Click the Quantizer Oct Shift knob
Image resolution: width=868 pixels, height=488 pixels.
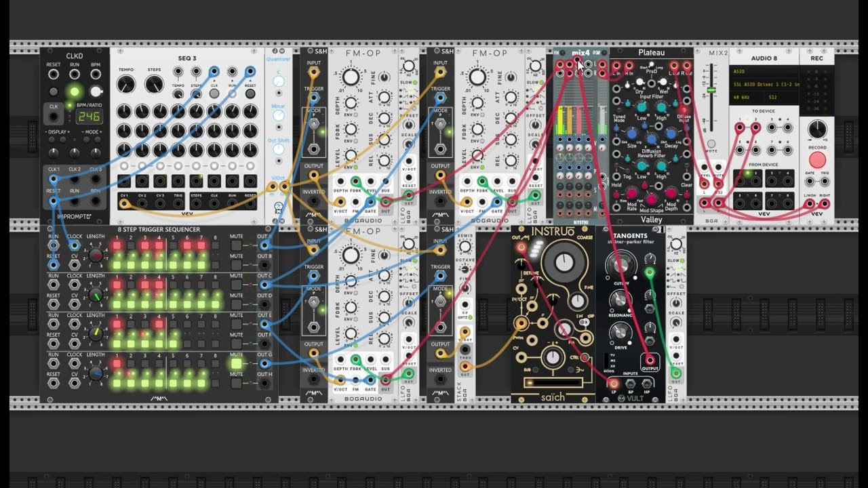click(x=279, y=149)
